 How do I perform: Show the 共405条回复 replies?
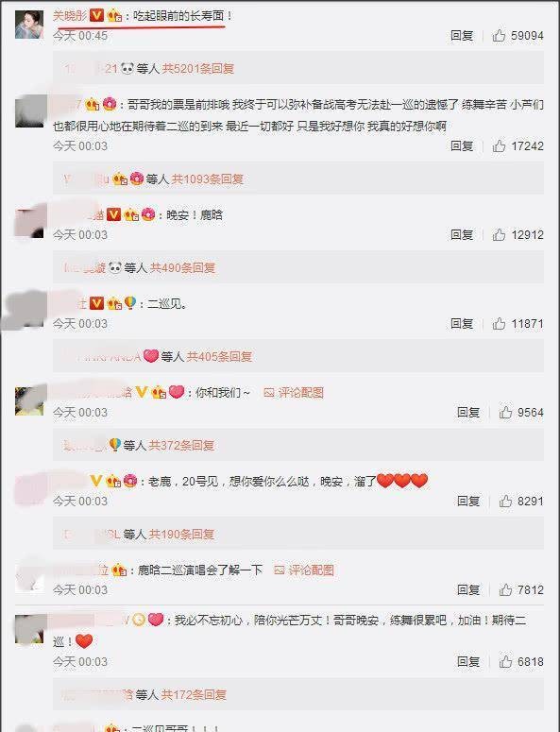(x=219, y=357)
